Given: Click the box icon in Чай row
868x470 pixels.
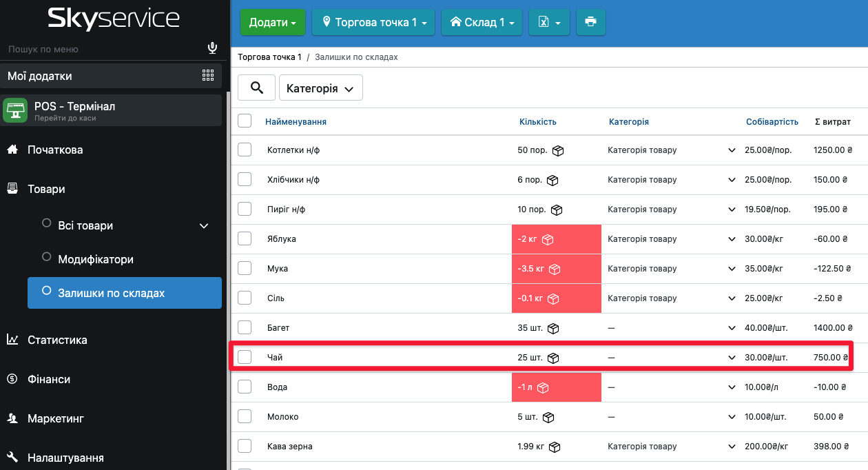Looking at the screenshot, I should click(x=552, y=358).
